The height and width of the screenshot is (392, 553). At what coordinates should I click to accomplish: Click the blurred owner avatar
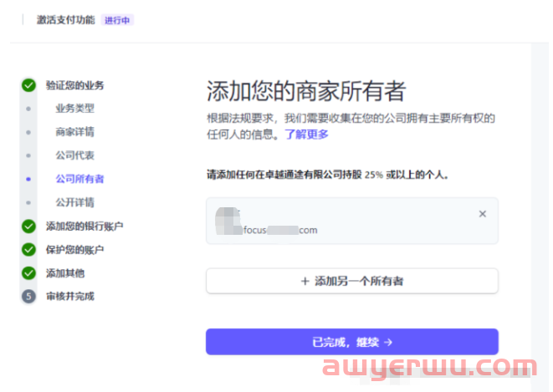click(x=226, y=221)
